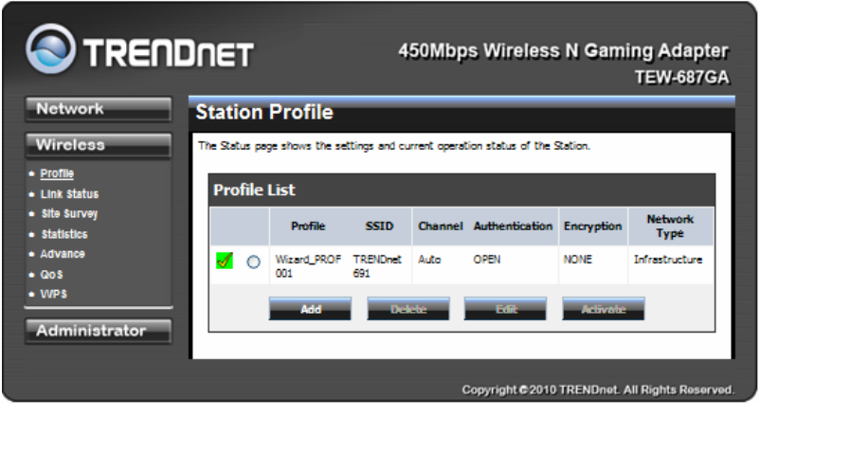This screenshot has height=452, width=868.
Task: Open the Administrator menu section
Action: [x=99, y=331]
